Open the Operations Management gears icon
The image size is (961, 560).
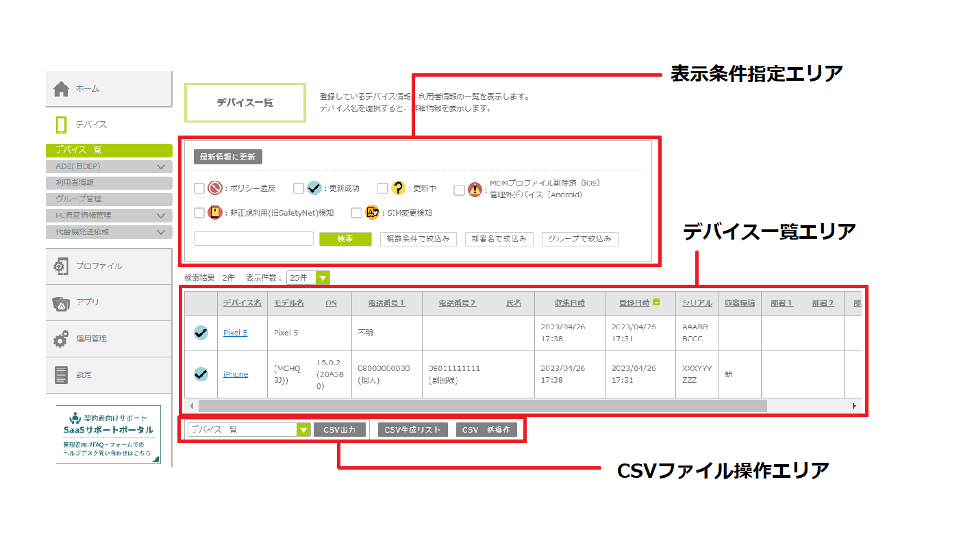(x=61, y=339)
